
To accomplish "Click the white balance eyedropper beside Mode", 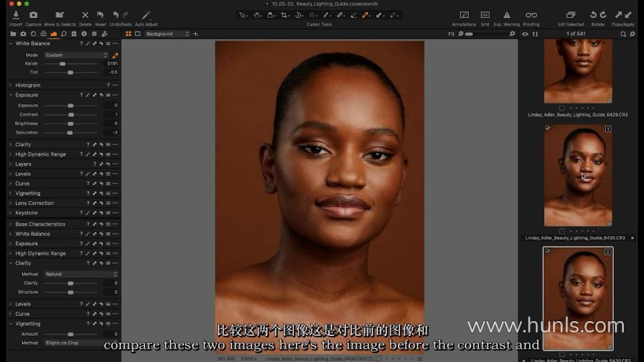I will [115, 55].
